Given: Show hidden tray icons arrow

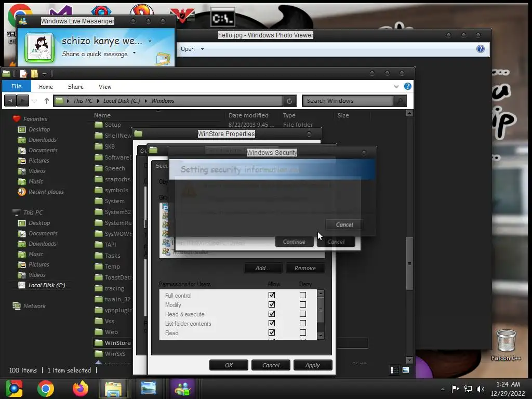Looking at the screenshot, I should [x=443, y=389].
